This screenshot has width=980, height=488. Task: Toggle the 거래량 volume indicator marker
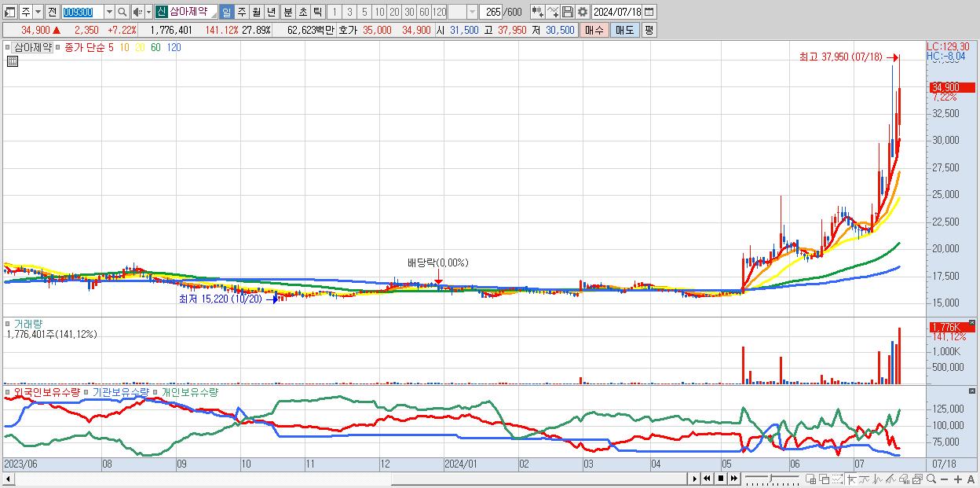click(8, 323)
